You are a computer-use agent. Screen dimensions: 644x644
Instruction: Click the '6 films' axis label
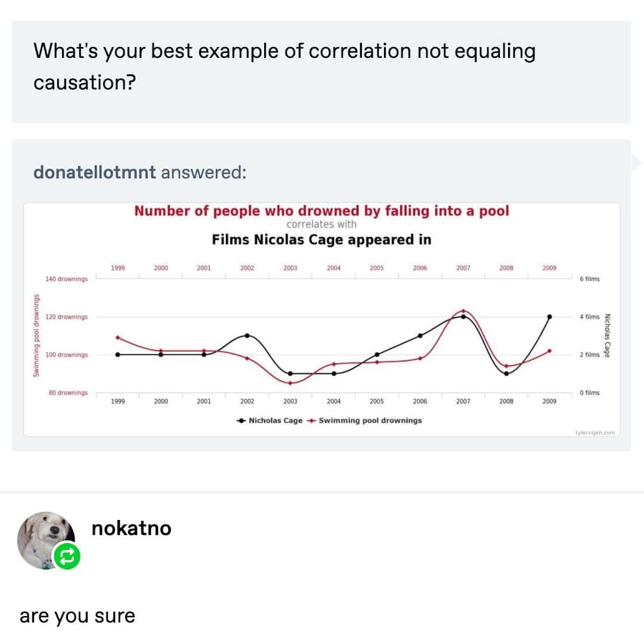(x=589, y=279)
